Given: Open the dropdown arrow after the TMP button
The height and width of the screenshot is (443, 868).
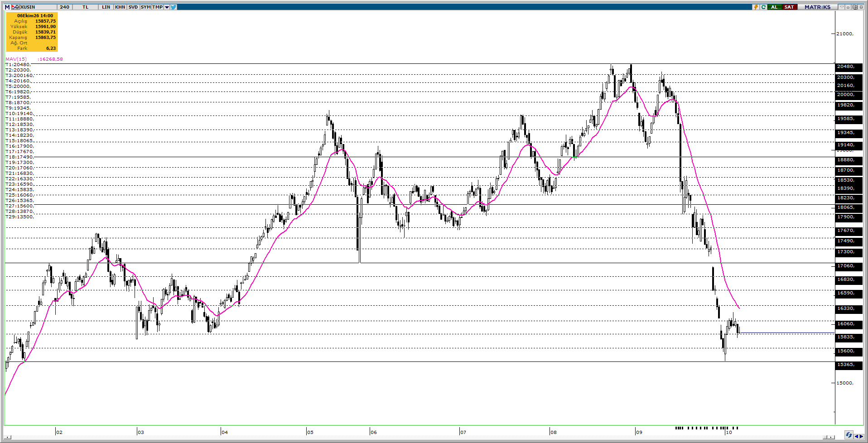Looking at the screenshot, I should (x=167, y=7).
